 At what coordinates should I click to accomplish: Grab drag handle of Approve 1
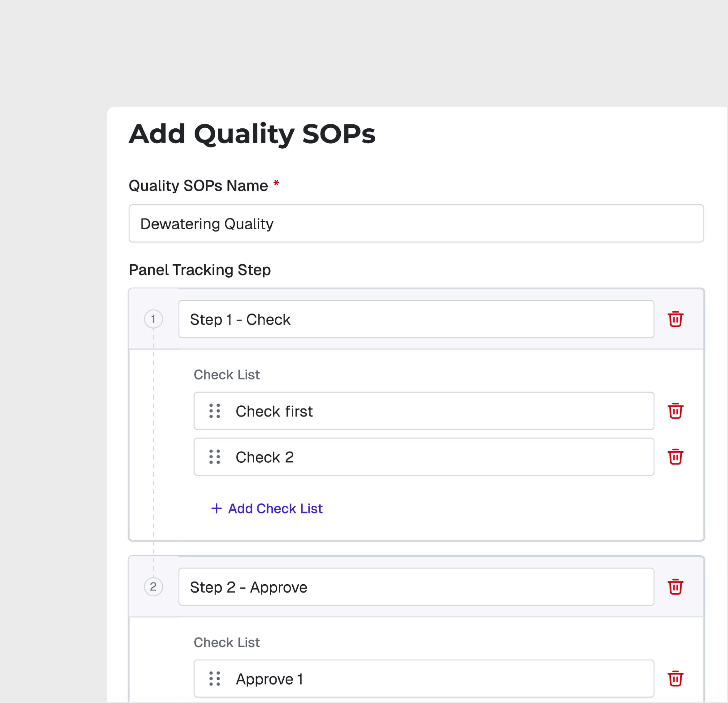tap(215, 679)
